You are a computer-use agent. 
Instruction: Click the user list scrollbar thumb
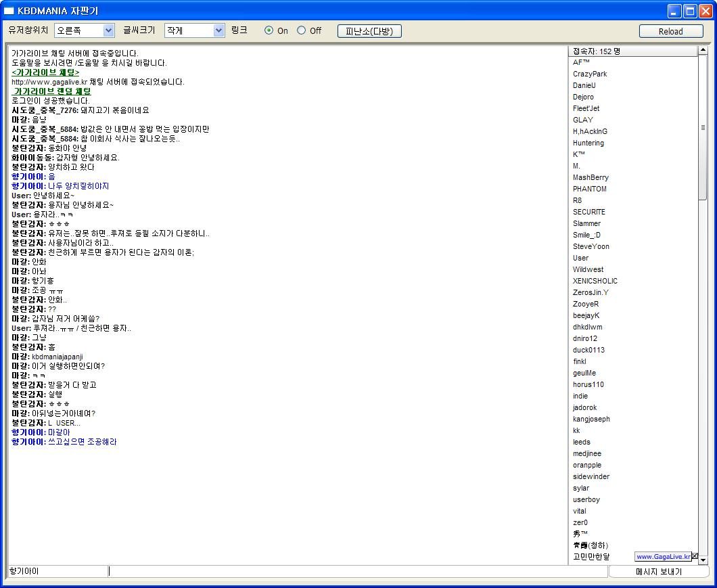coord(703,128)
